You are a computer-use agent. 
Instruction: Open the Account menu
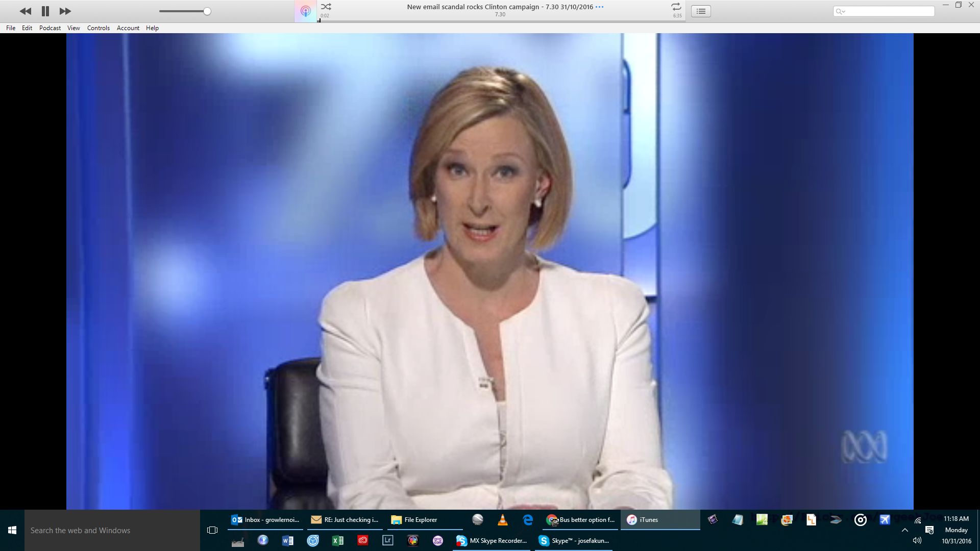click(128, 28)
